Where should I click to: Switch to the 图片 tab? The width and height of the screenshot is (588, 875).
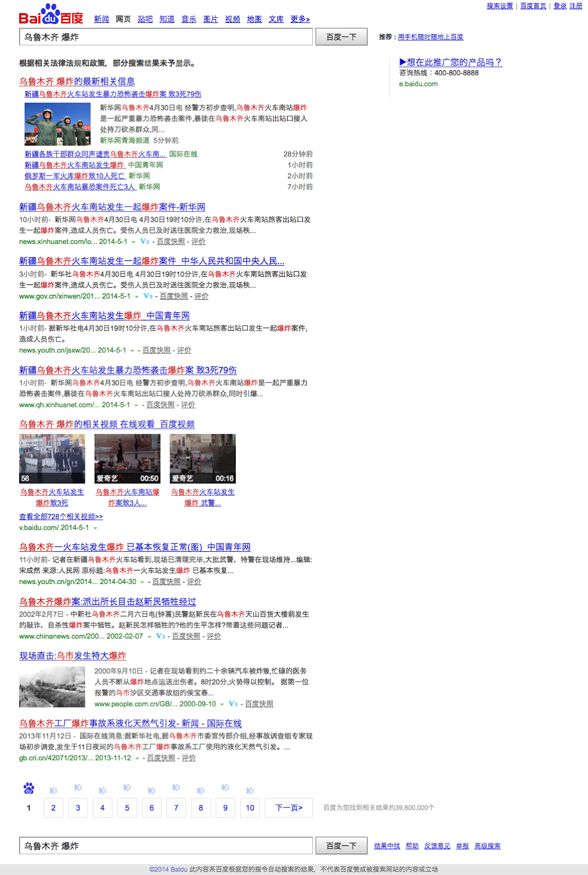(x=211, y=19)
